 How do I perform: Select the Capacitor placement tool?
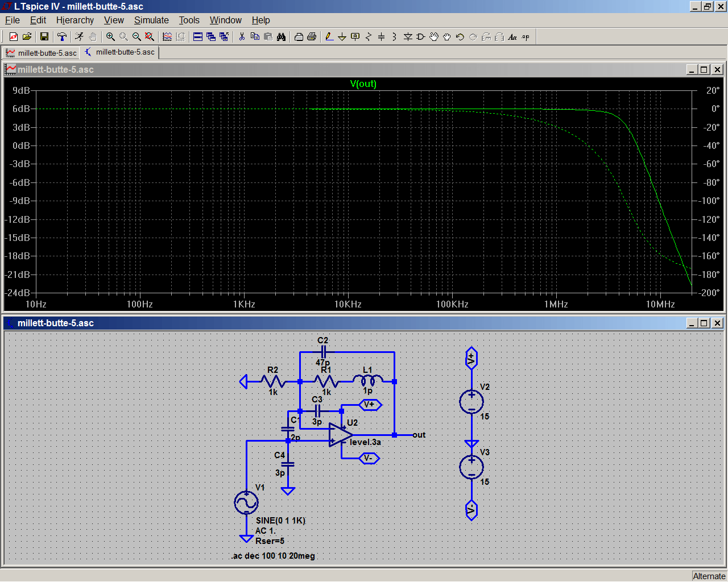pyautogui.click(x=382, y=37)
